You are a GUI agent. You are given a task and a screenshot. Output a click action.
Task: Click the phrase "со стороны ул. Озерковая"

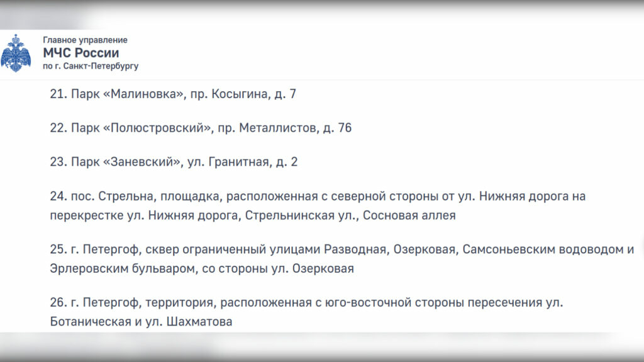(x=279, y=269)
